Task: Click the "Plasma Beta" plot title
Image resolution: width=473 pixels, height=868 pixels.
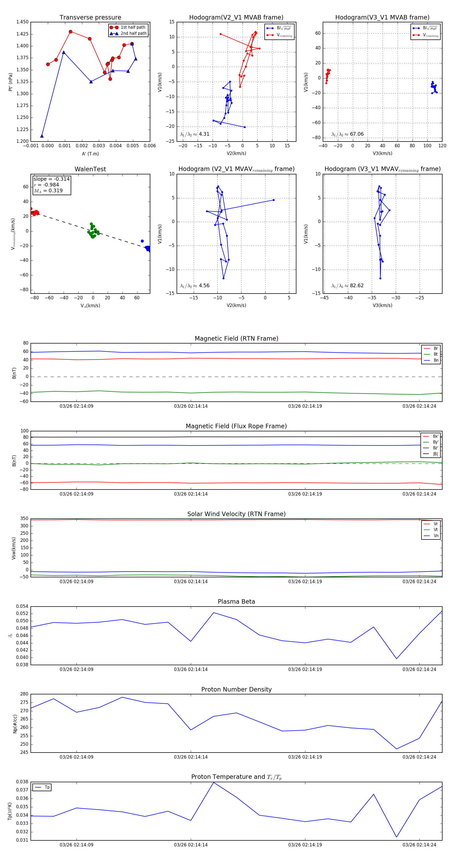Action: click(x=236, y=602)
